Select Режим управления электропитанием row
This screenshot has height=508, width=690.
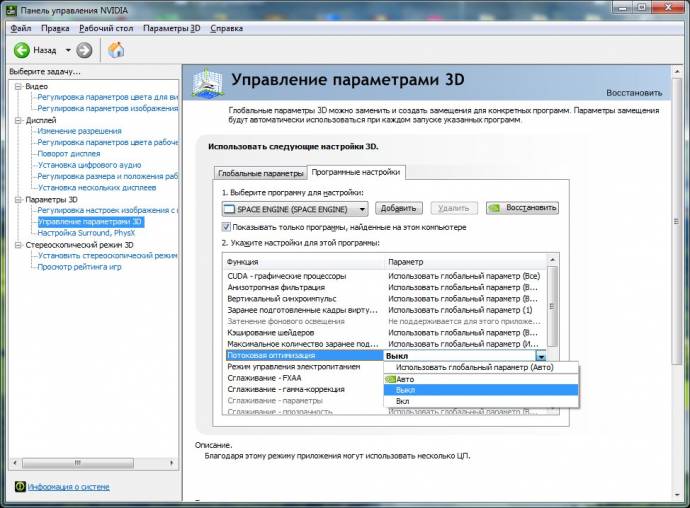(304, 366)
